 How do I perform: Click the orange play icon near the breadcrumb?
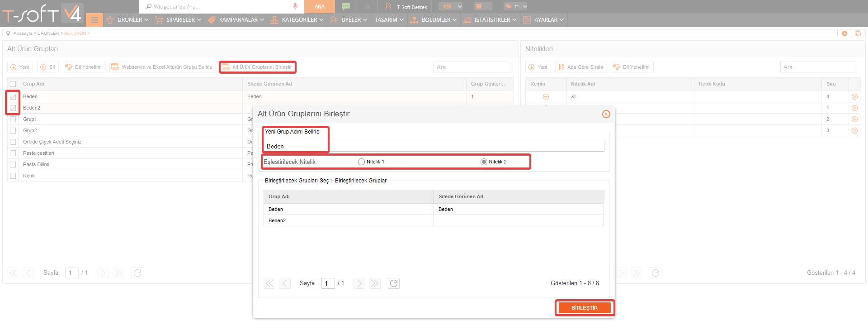pyautogui.click(x=844, y=33)
